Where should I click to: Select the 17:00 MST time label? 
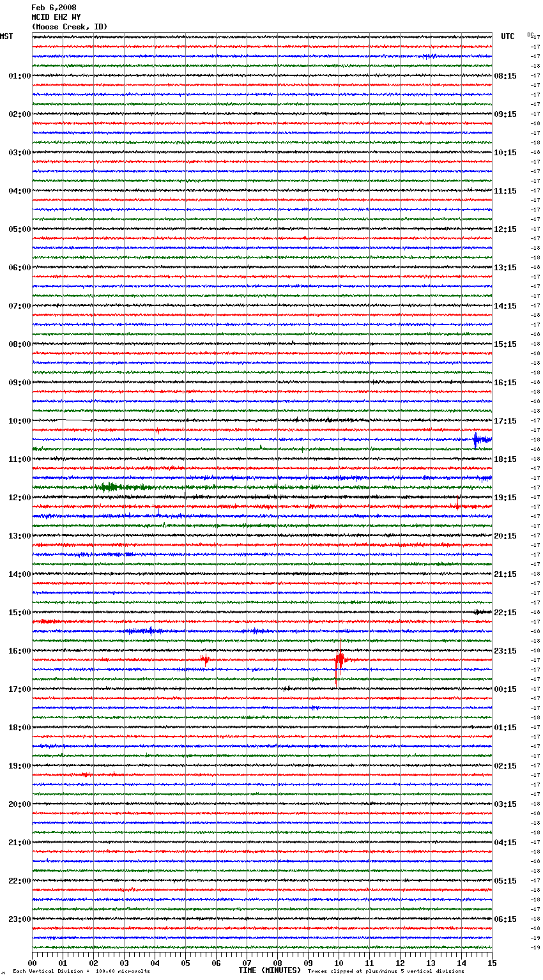coord(20,689)
